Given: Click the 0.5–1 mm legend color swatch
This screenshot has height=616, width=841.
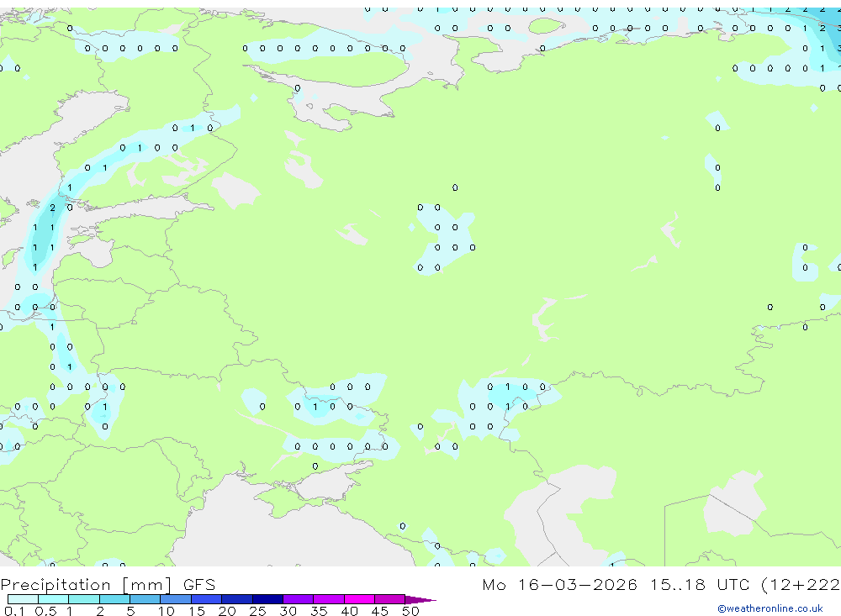Looking at the screenshot, I should click(x=53, y=599).
